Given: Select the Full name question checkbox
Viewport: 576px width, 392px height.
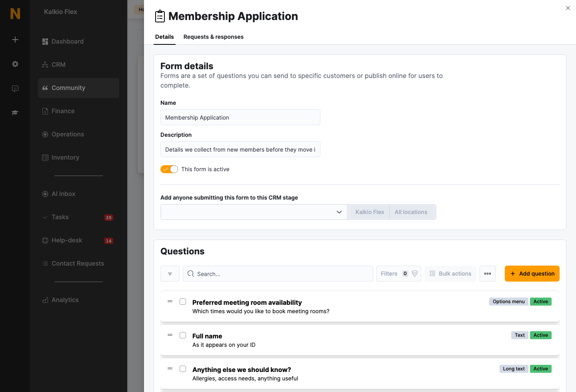Looking at the screenshot, I should click(183, 335).
